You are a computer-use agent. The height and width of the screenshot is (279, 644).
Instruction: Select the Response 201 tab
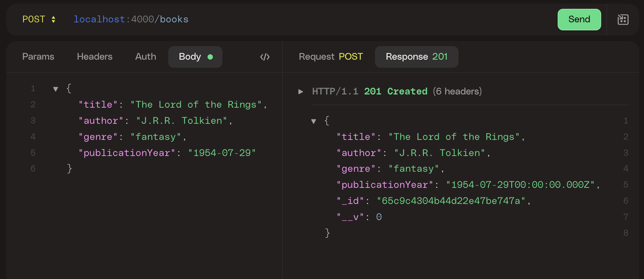(416, 57)
